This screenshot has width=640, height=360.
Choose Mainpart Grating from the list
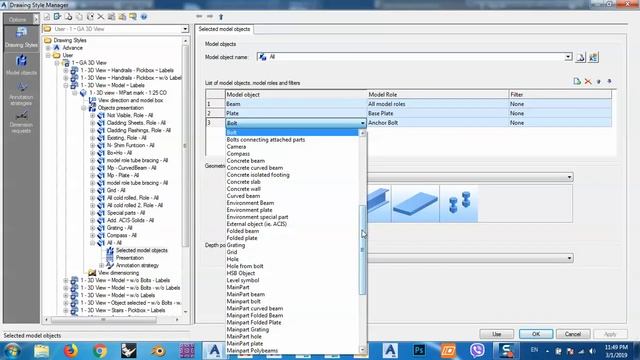point(248,329)
